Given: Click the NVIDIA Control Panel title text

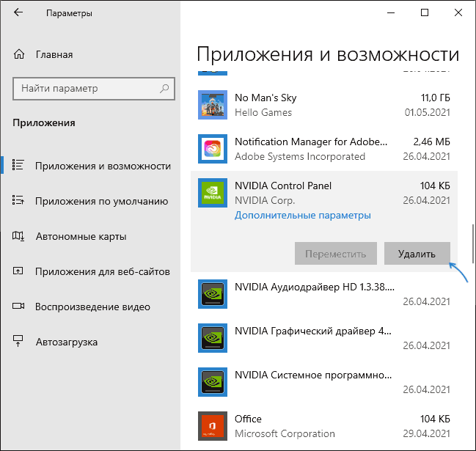Looking at the screenshot, I should (x=283, y=186).
